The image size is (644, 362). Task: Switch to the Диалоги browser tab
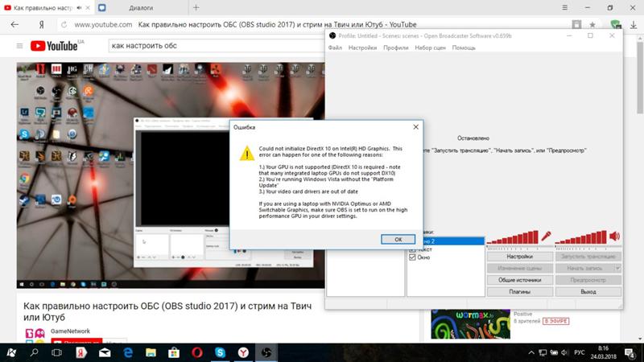141,8
